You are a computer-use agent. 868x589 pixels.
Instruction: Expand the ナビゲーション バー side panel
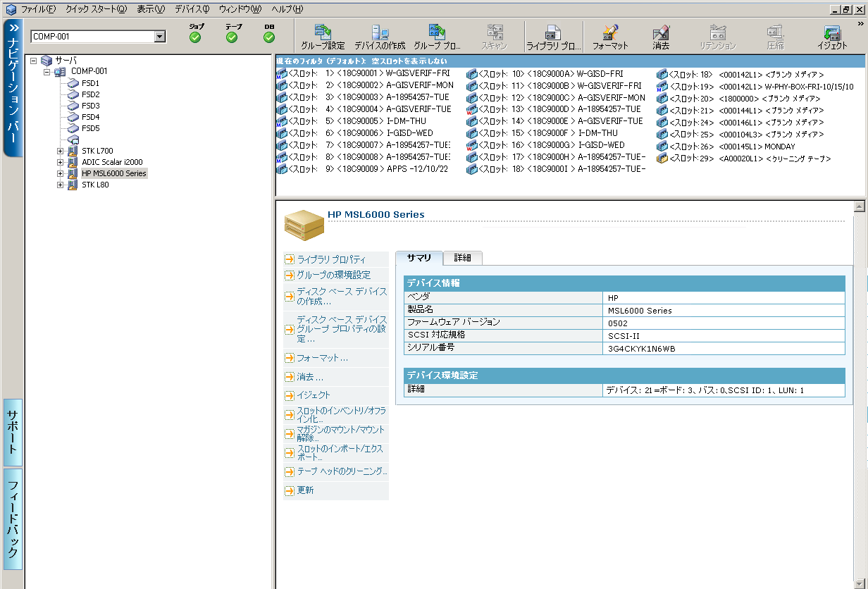point(13,88)
